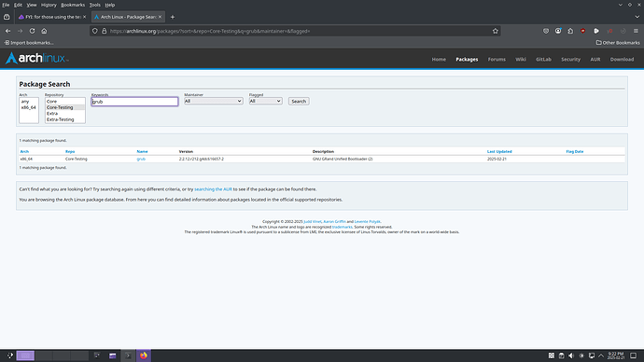Expand the Flagged dropdown
644x362 pixels.
coord(265,101)
